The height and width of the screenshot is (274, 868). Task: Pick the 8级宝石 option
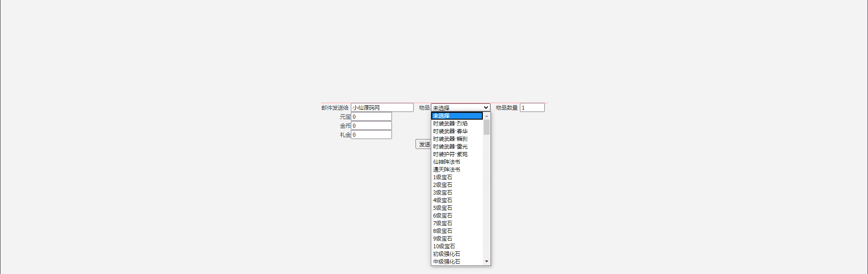pos(457,231)
